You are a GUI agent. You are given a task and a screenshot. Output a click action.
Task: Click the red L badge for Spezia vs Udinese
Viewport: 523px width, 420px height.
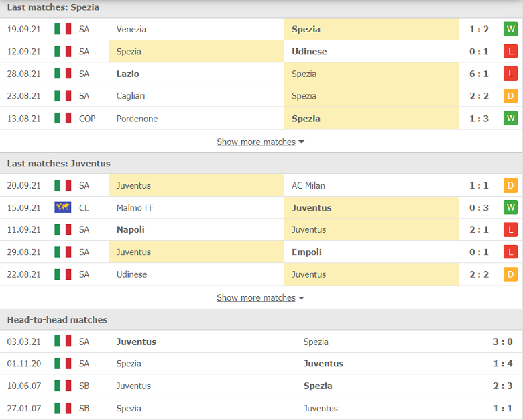[x=510, y=52]
